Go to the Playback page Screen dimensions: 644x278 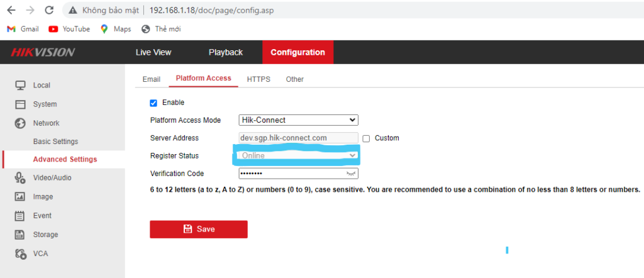click(225, 52)
